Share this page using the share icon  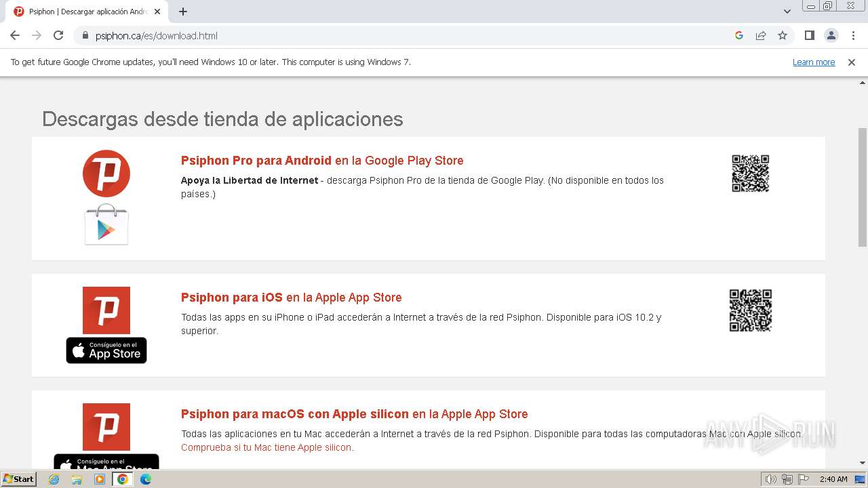761,35
